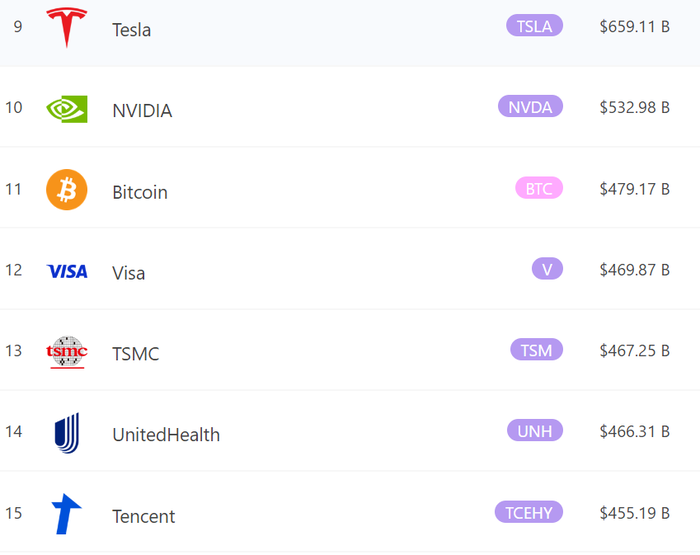The width and height of the screenshot is (700, 555).
Task: Click the blue VISA logo
Action: coord(67,271)
